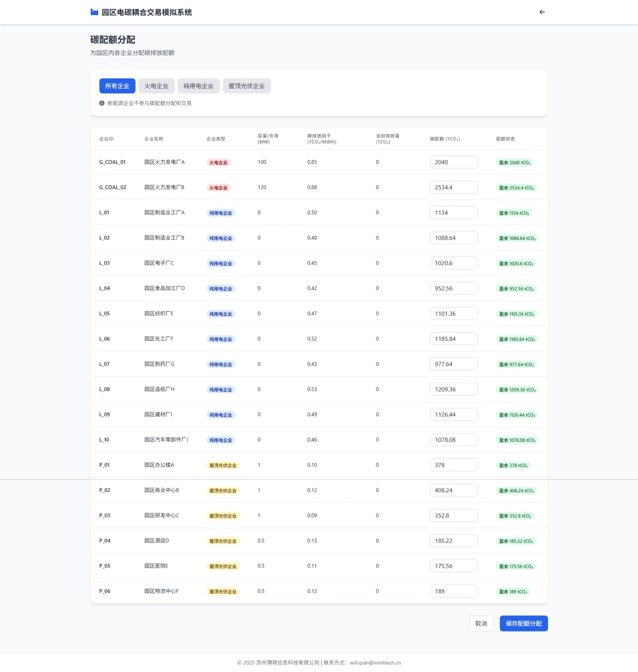638x672 pixels.
Task: Click the P_01 quota input 378
Action: pyautogui.click(x=453, y=465)
